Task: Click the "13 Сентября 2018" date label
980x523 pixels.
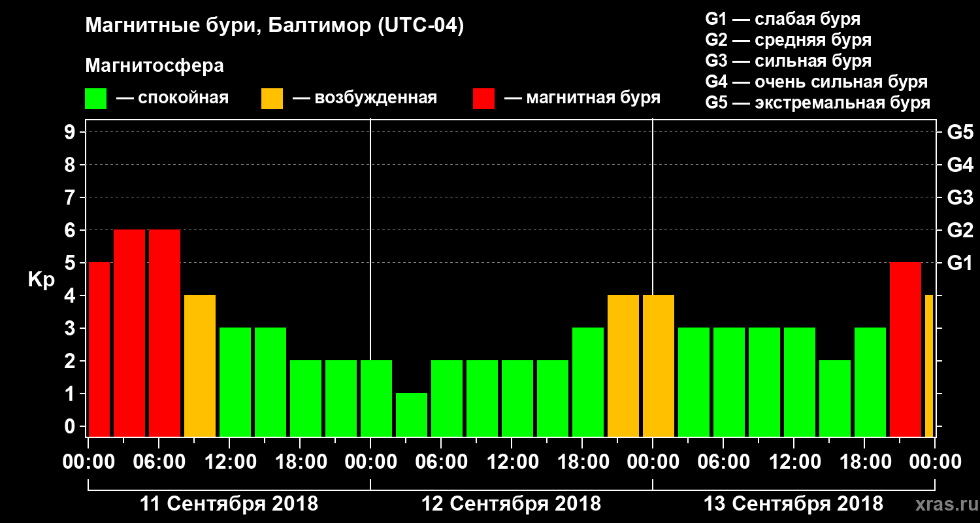Action: (x=793, y=504)
